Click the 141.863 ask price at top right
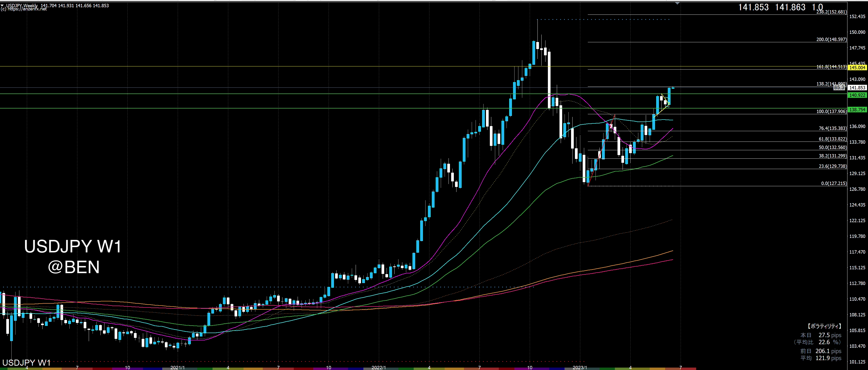This screenshot has width=868, height=370. (790, 7)
